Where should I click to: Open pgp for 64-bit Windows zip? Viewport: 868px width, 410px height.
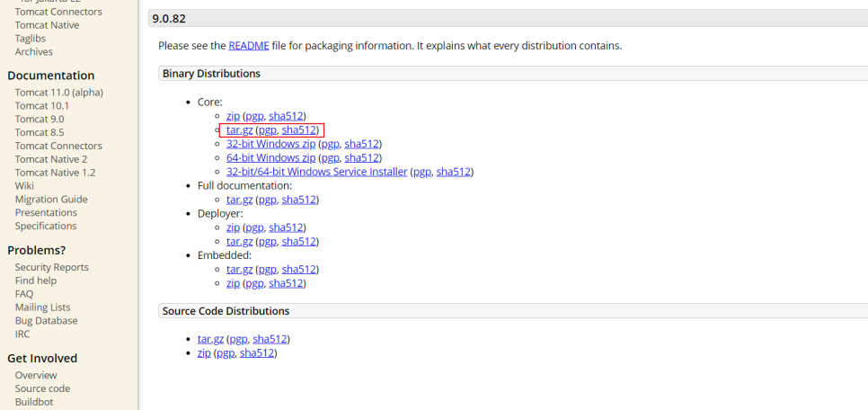[x=331, y=158]
